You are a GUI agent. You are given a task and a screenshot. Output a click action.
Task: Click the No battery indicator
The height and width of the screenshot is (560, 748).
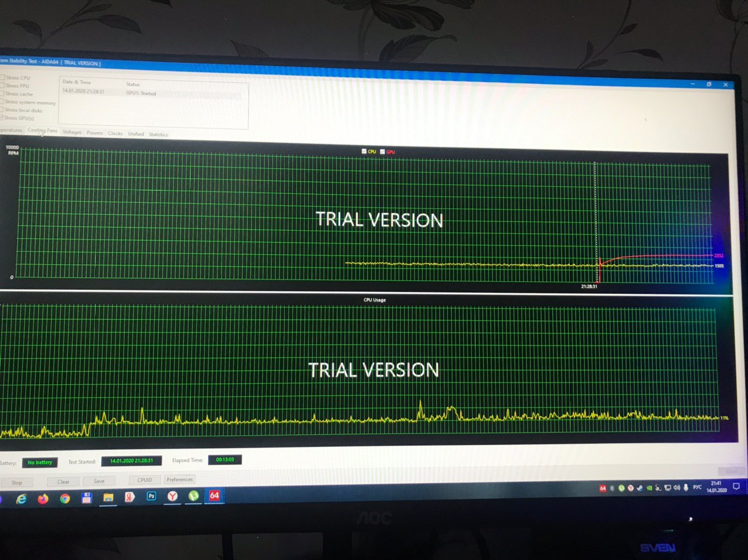pos(40,462)
